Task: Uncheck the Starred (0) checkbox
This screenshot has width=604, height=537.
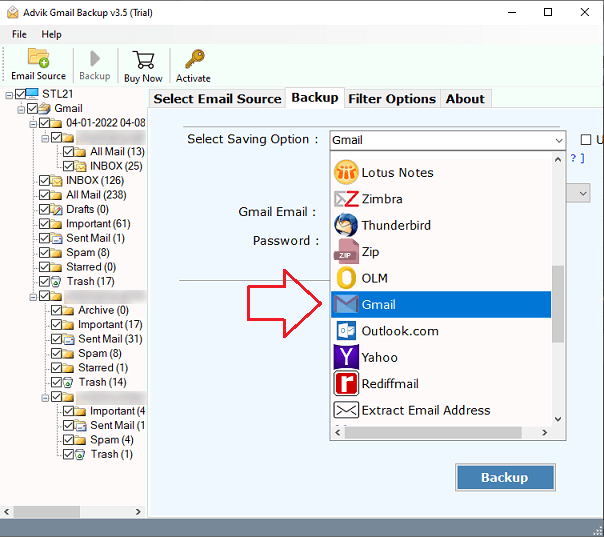Action: coord(44,267)
